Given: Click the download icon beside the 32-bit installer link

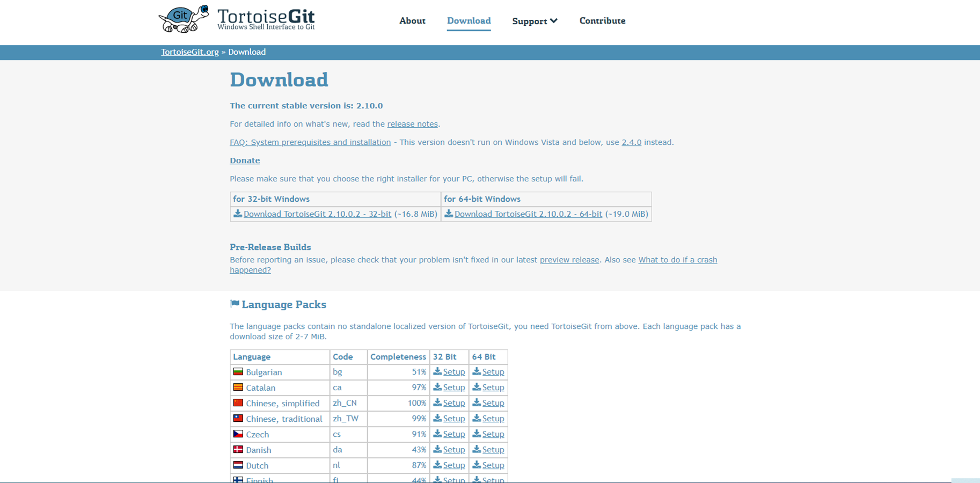Looking at the screenshot, I should point(238,214).
